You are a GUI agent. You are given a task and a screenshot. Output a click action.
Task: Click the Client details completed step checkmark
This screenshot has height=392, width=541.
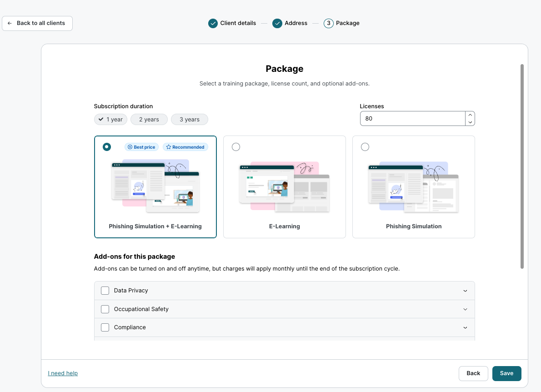tap(213, 23)
